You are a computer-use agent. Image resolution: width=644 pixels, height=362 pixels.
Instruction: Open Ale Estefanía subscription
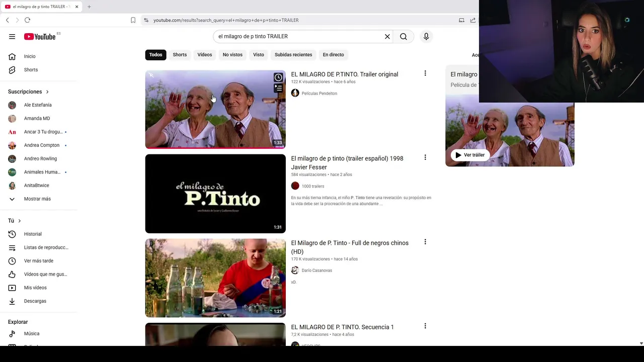coord(38,105)
